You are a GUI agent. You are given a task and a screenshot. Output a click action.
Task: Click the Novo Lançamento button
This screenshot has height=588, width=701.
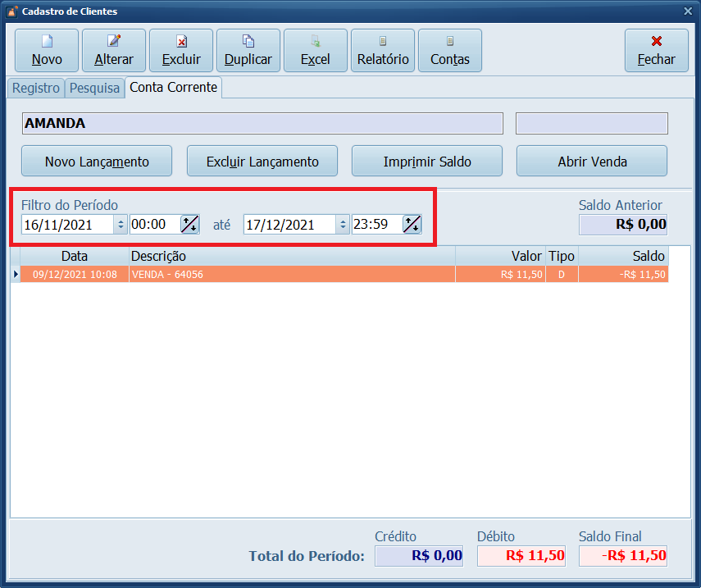pos(97,162)
